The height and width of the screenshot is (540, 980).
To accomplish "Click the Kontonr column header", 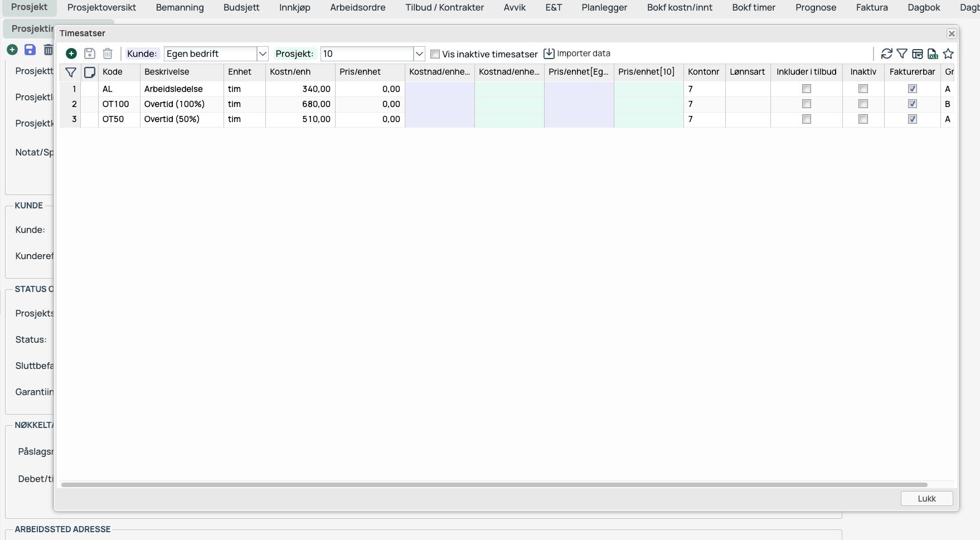I will point(705,72).
